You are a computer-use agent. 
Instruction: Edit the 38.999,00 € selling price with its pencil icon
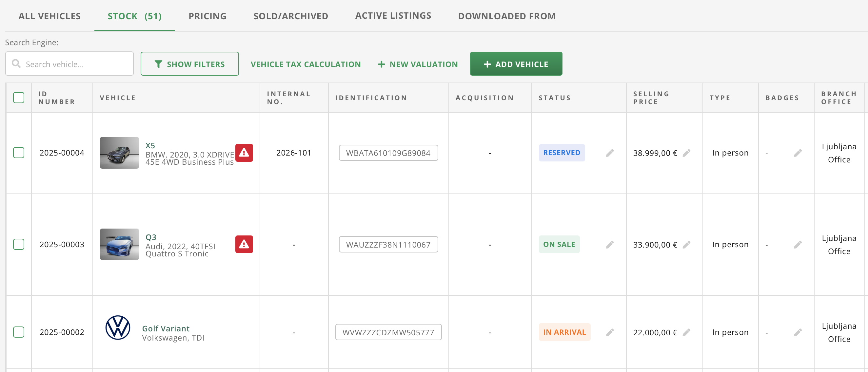[x=686, y=153]
